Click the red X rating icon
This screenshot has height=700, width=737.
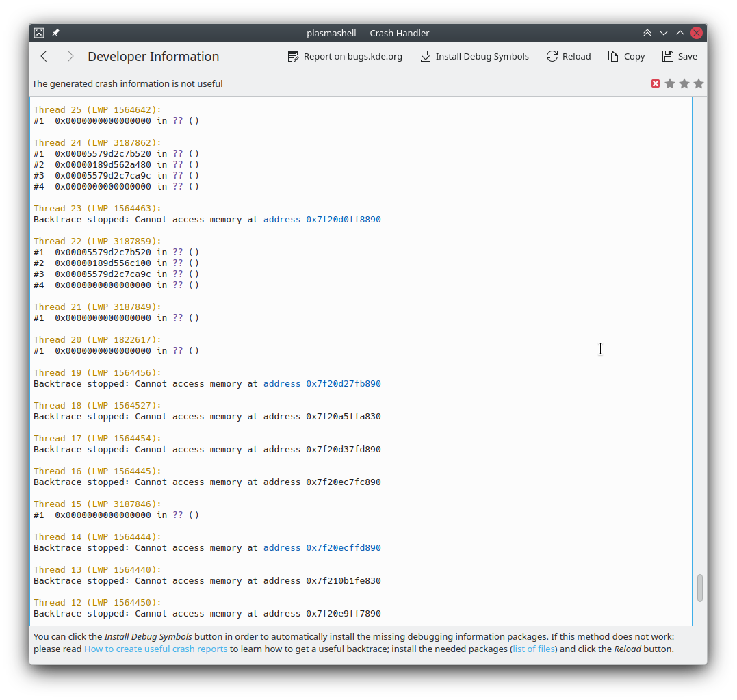[656, 83]
